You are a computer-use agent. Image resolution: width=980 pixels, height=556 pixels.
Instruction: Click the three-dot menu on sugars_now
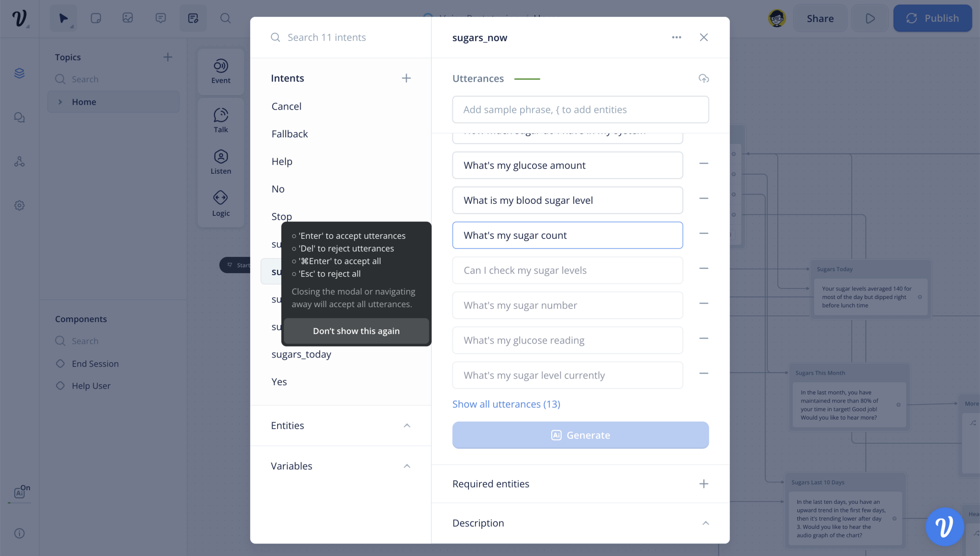[677, 37]
